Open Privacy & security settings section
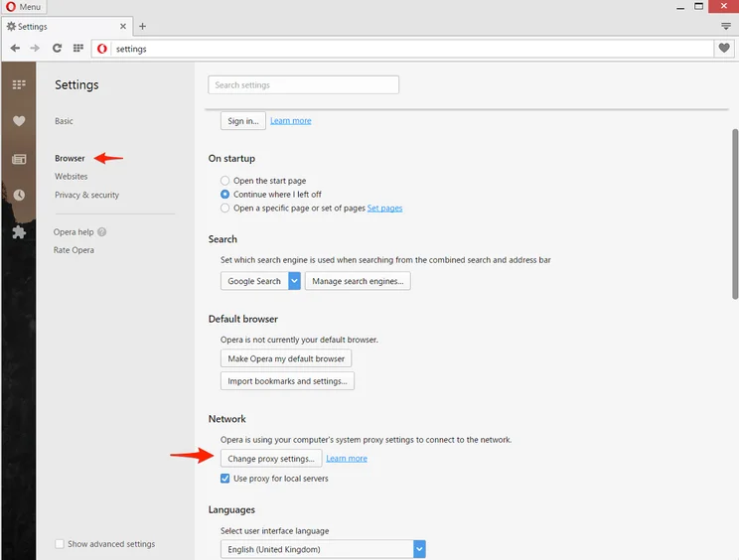Screen dimensions: 739x560 pyautogui.click(x=86, y=195)
